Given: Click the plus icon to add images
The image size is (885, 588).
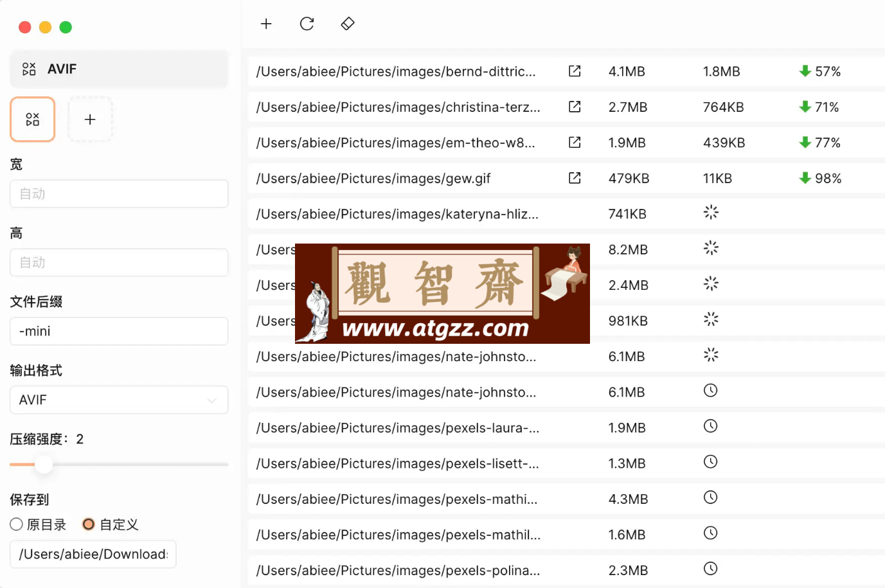Looking at the screenshot, I should pos(266,24).
